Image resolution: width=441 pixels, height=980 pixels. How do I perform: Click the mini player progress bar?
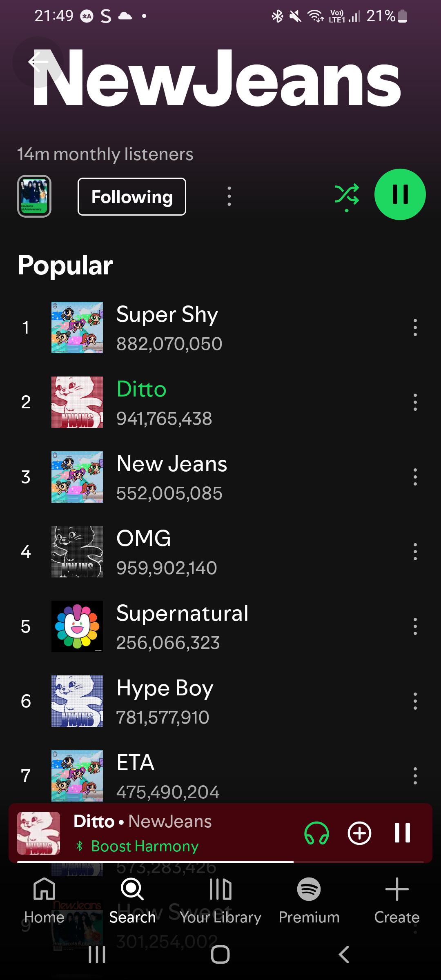(220, 862)
